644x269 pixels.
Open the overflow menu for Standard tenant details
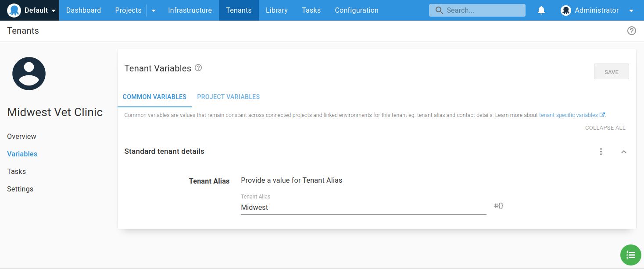click(601, 152)
